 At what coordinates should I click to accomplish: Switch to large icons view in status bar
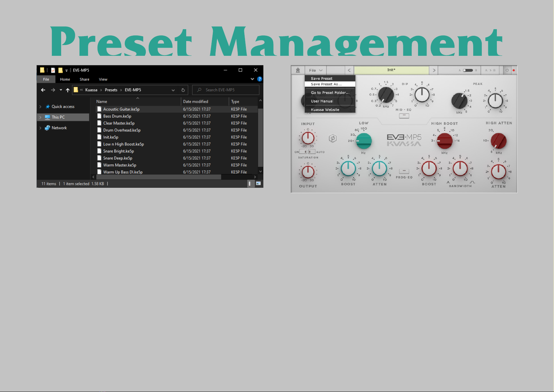[258, 184]
